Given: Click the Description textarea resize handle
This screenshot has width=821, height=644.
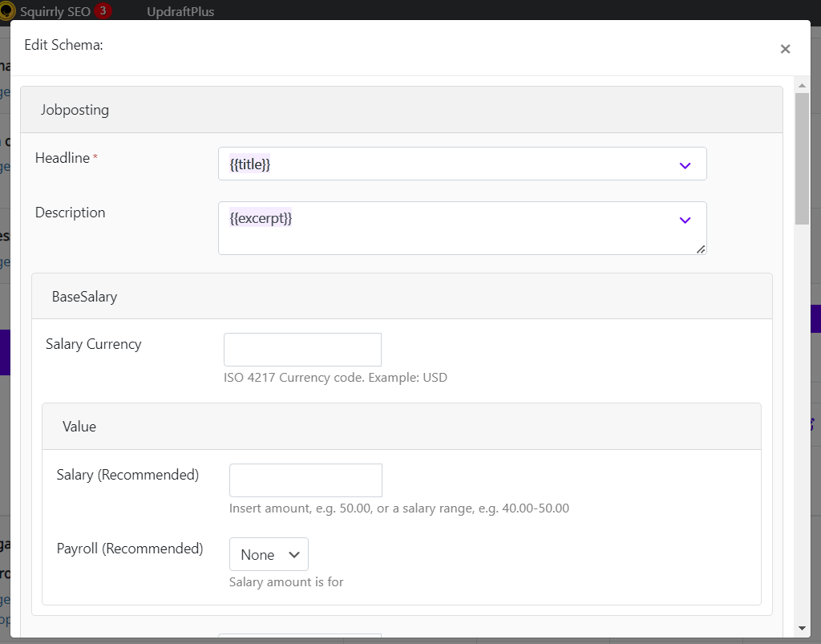Looking at the screenshot, I should coord(701,249).
